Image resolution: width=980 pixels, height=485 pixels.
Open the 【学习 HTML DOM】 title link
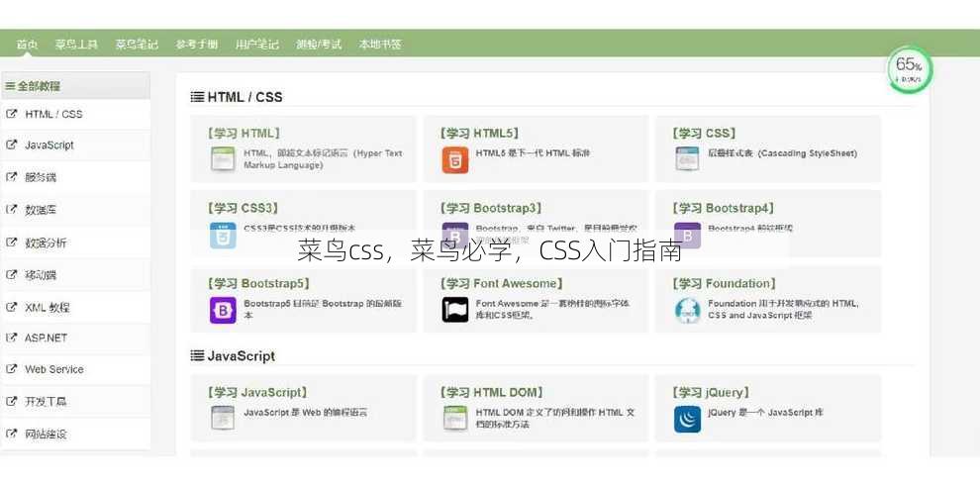[491, 392]
